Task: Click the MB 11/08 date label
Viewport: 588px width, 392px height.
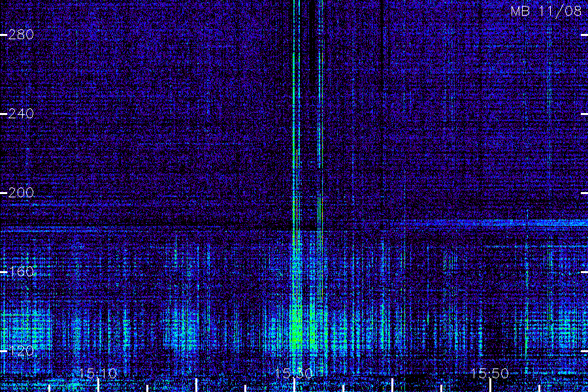Action: tap(546, 11)
